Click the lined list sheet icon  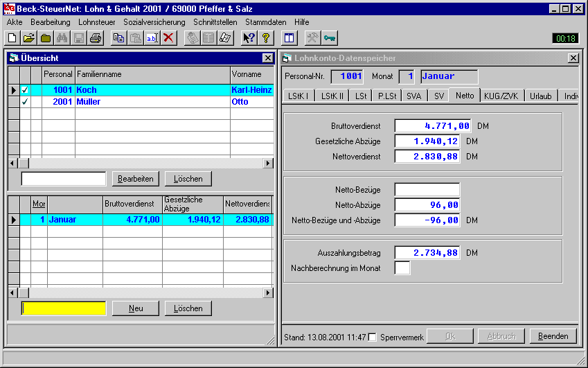[x=208, y=38]
